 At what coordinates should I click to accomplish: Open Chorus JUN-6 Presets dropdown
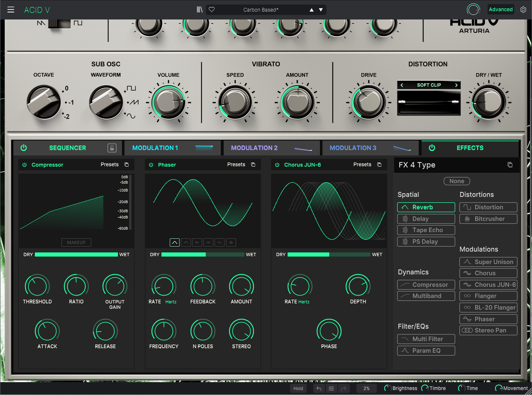pyautogui.click(x=362, y=165)
